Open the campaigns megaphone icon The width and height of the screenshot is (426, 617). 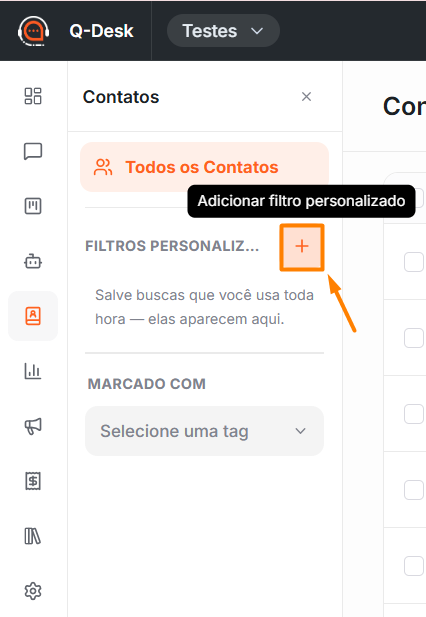(33, 426)
